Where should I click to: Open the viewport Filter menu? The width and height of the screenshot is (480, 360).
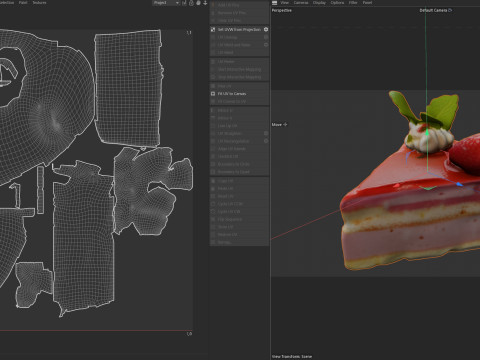point(353,3)
